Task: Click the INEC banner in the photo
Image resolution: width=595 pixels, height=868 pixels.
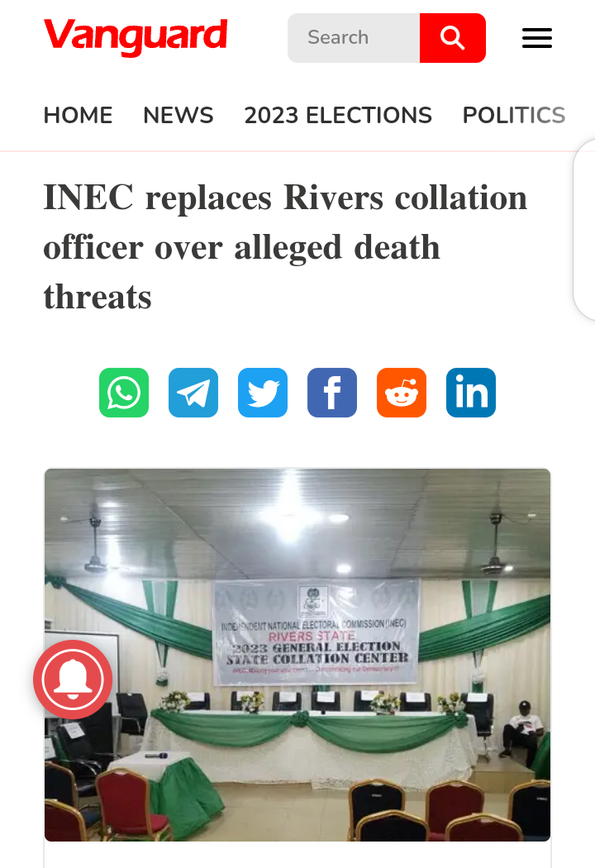Action: [x=316, y=632]
